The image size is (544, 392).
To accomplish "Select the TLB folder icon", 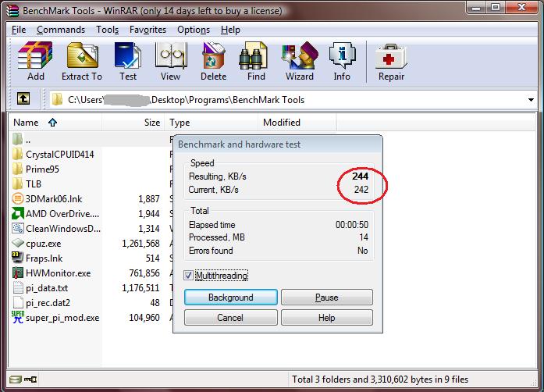I will click(x=18, y=184).
